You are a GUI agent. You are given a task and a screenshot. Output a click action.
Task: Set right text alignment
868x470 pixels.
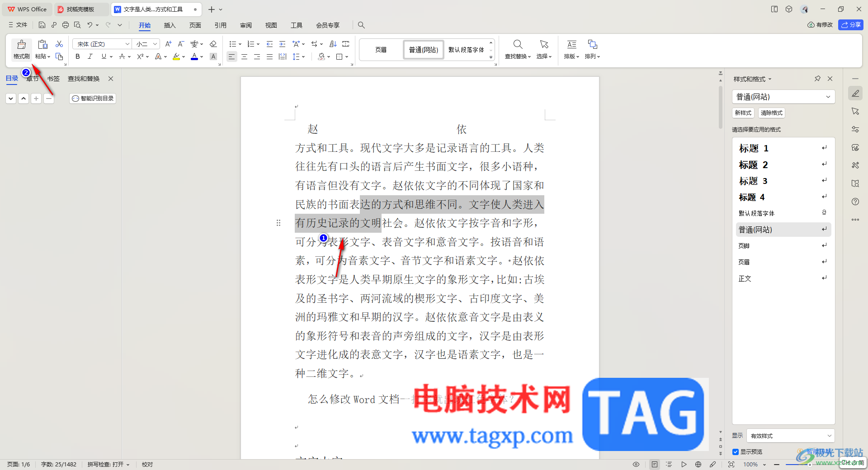257,56
